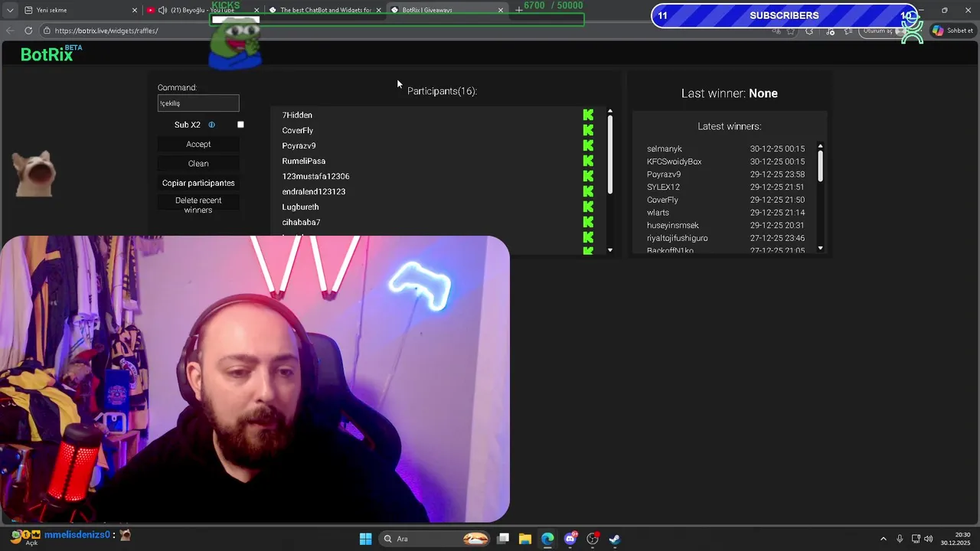Open Discord from the taskbar
Screen dimensions: 980x551
pos(570,539)
